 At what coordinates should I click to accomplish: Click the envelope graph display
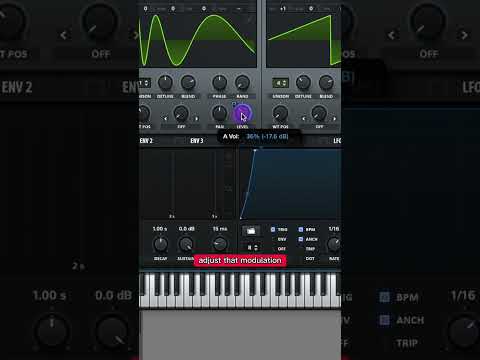[x=187, y=184]
